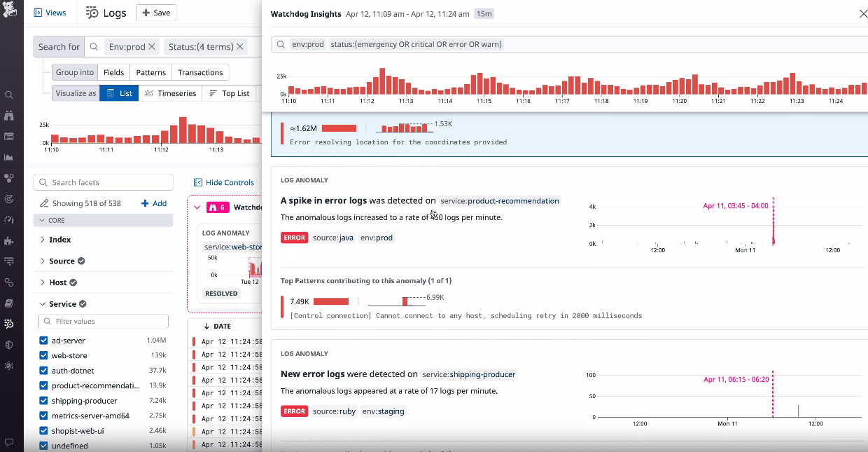The width and height of the screenshot is (868, 452).
Task: Visualize as Timeseries
Action: (170, 93)
